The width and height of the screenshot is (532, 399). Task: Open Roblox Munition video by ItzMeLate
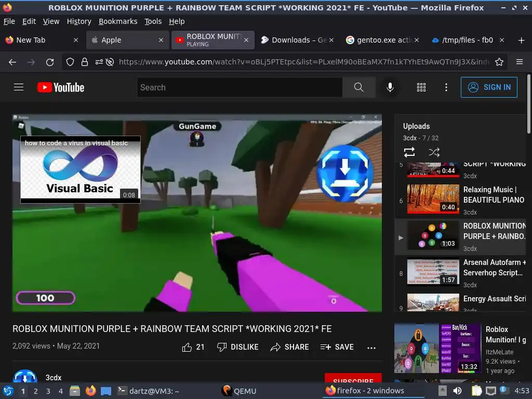point(461,349)
